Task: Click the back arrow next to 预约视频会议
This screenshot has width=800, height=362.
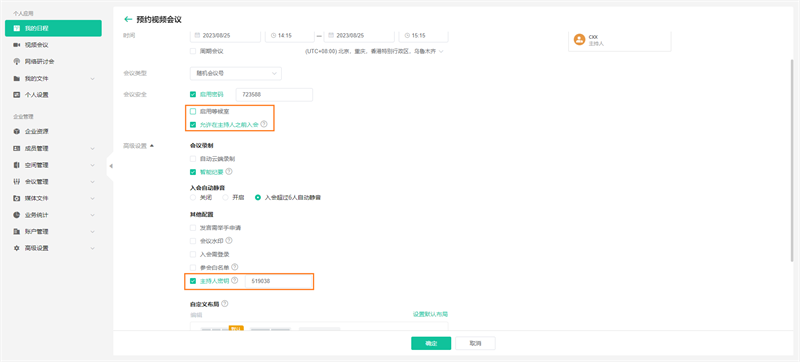Action: [x=128, y=19]
